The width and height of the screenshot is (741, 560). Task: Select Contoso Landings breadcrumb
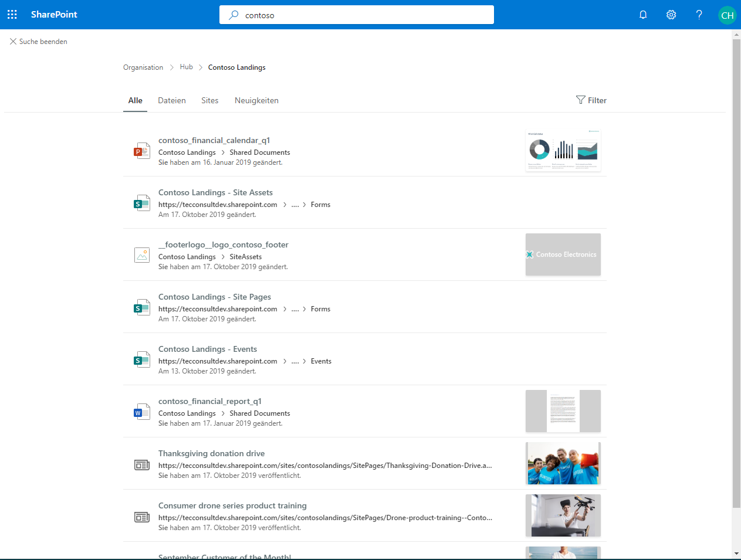[236, 67]
